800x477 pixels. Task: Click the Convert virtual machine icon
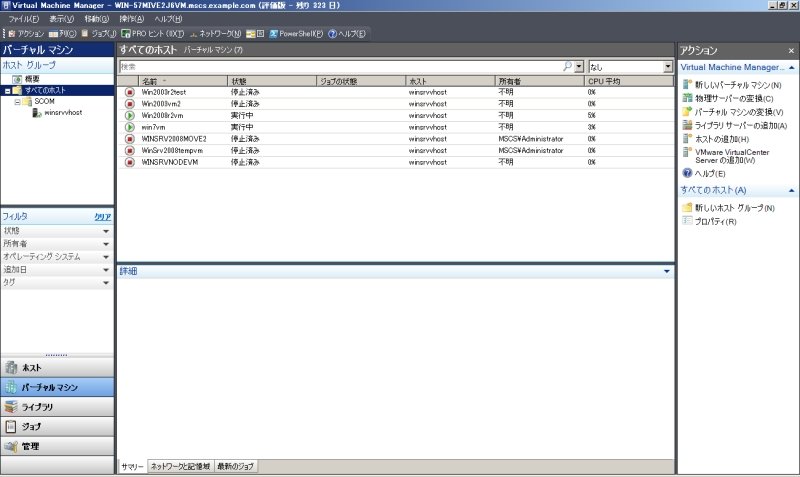coord(687,111)
